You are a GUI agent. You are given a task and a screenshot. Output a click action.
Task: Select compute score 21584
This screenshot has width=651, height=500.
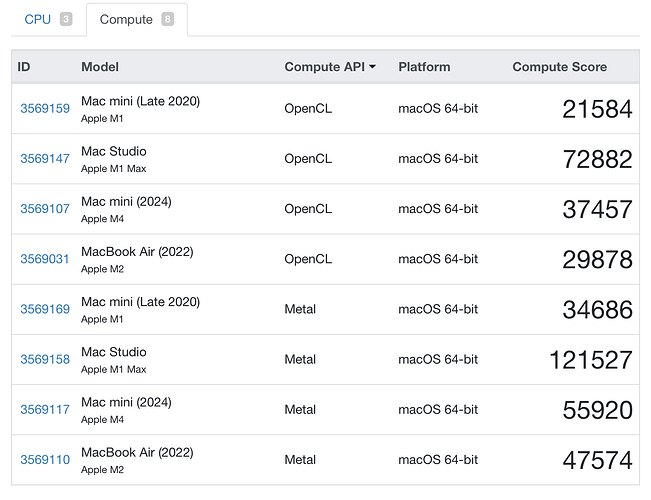click(x=597, y=109)
